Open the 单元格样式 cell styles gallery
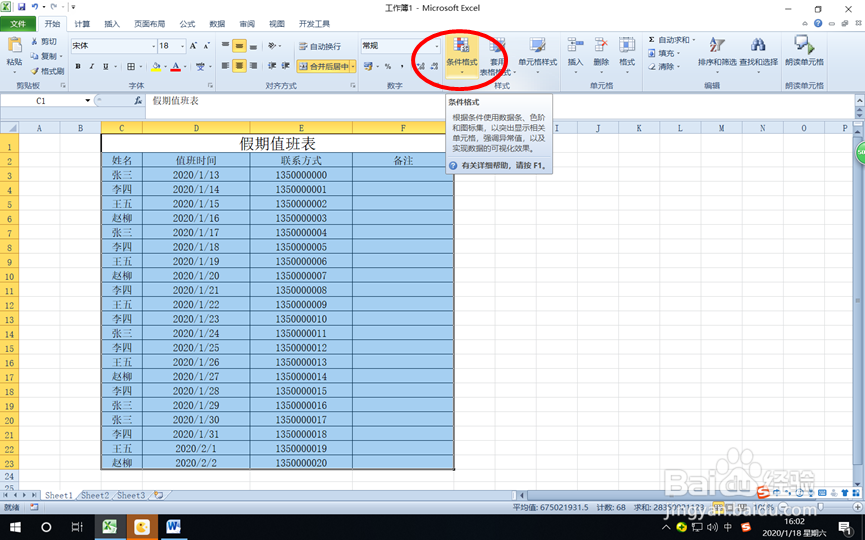The height and width of the screenshot is (540, 865). click(x=537, y=55)
